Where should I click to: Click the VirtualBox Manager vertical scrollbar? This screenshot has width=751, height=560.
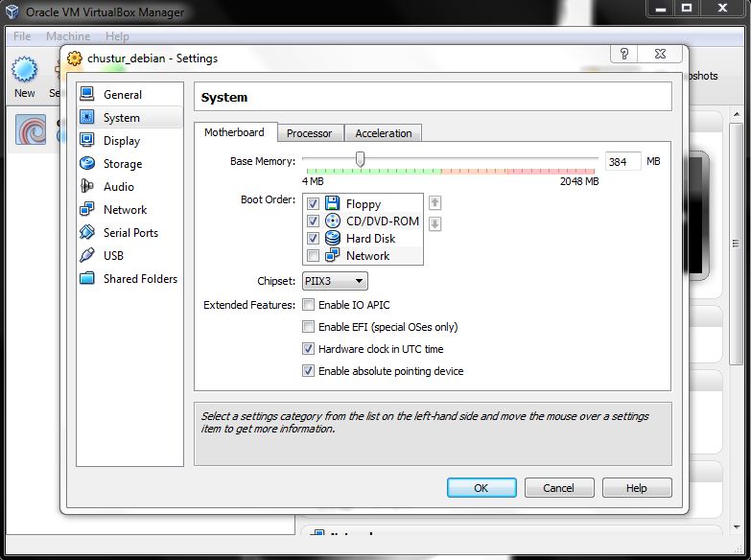(x=737, y=244)
